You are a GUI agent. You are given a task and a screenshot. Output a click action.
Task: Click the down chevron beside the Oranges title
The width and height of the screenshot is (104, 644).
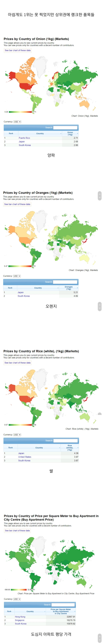click(x=100, y=198)
